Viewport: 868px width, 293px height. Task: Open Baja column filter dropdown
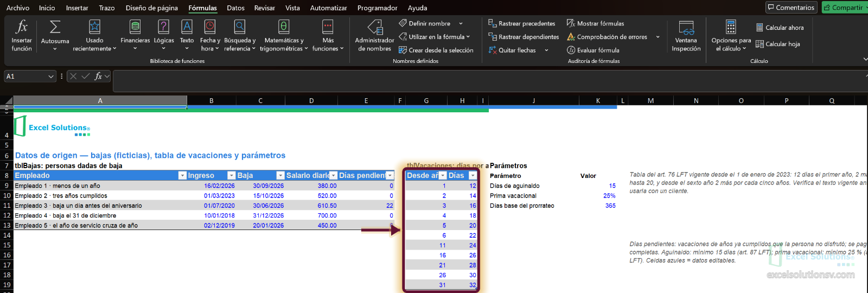coord(280,175)
